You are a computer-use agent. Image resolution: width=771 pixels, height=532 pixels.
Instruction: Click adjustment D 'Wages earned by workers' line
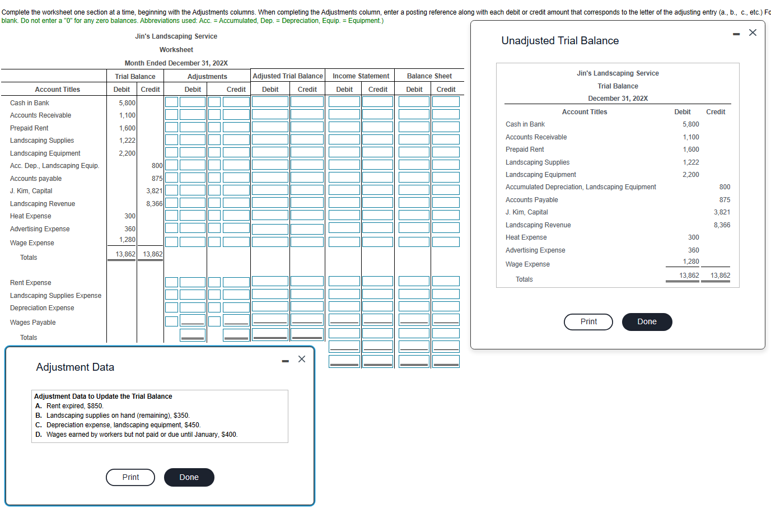142,435
